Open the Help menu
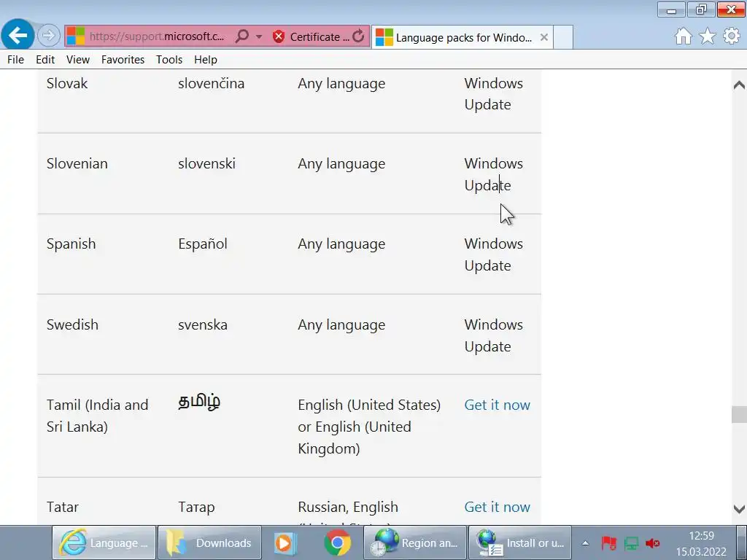Image resolution: width=747 pixels, height=560 pixels. (x=205, y=60)
